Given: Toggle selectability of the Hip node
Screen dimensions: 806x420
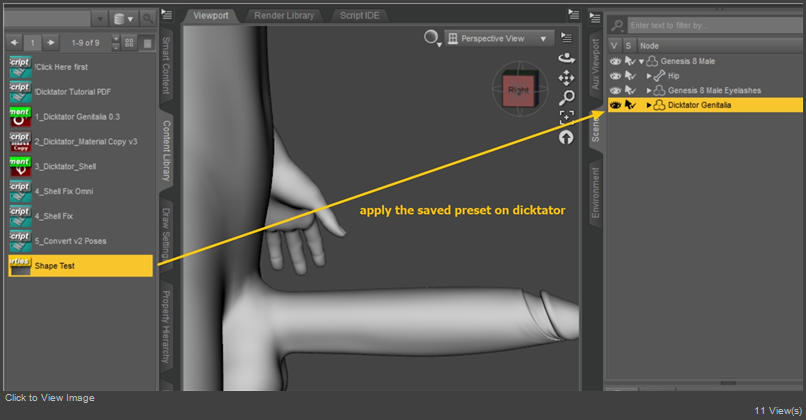Looking at the screenshot, I should click(x=630, y=76).
